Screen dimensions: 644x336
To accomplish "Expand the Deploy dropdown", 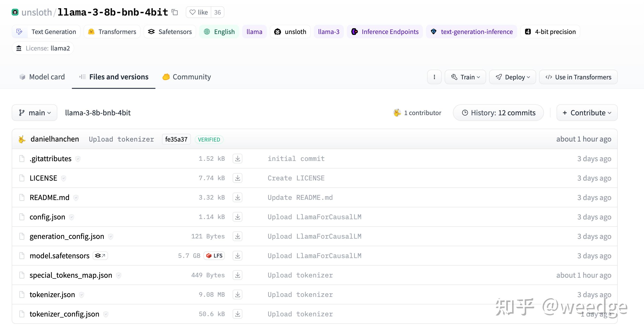I will [512, 77].
